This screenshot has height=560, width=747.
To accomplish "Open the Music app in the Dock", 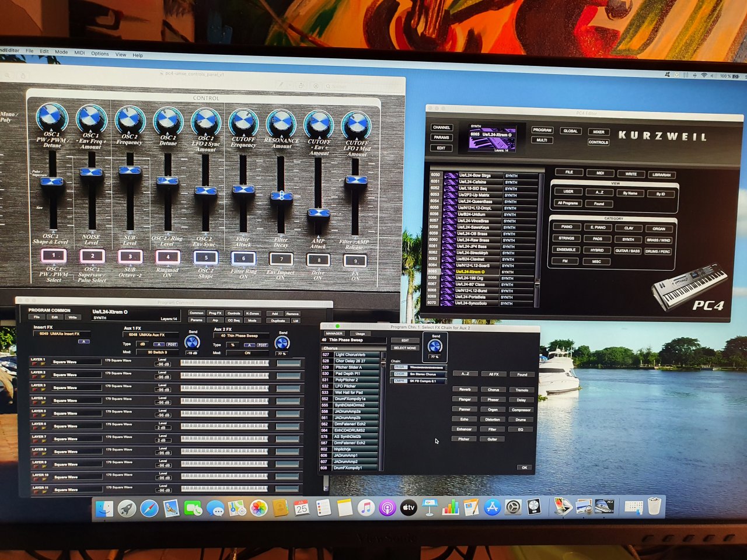I will tap(365, 508).
